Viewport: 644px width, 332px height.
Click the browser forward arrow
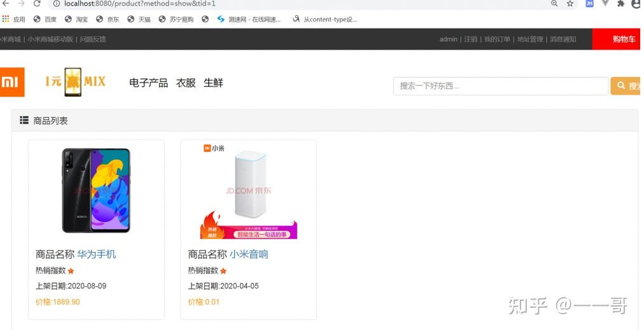pyautogui.click(x=22, y=4)
